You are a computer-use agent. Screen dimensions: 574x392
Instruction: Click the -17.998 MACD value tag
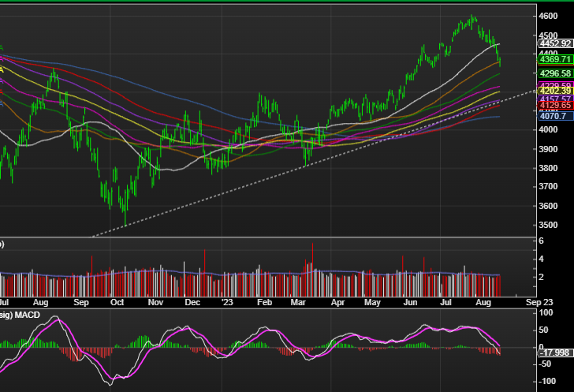coord(555,353)
